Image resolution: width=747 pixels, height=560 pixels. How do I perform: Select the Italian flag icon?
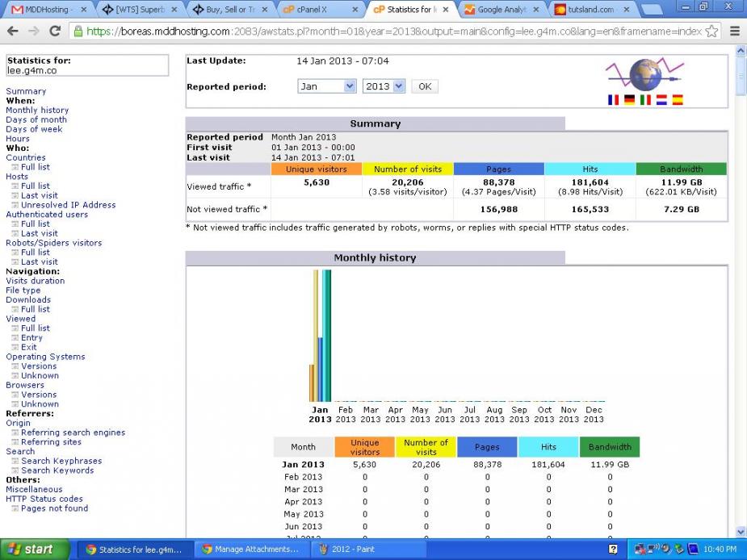[x=645, y=100]
